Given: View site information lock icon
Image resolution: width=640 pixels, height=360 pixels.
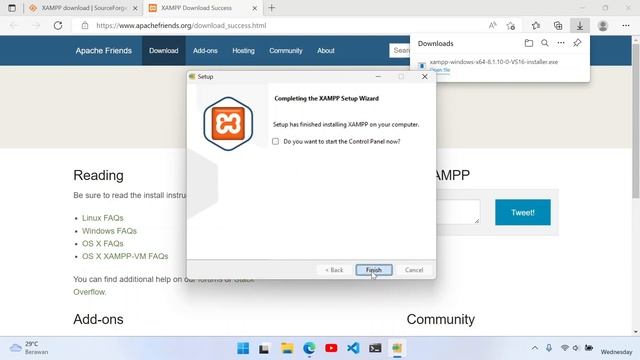Looking at the screenshot, I should pyautogui.click(x=85, y=25).
